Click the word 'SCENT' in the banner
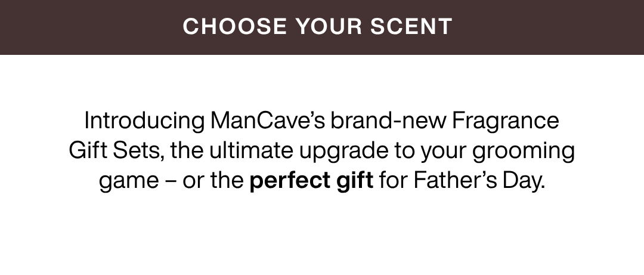Image resolution: width=644 pixels, height=275 pixels. point(411,26)
